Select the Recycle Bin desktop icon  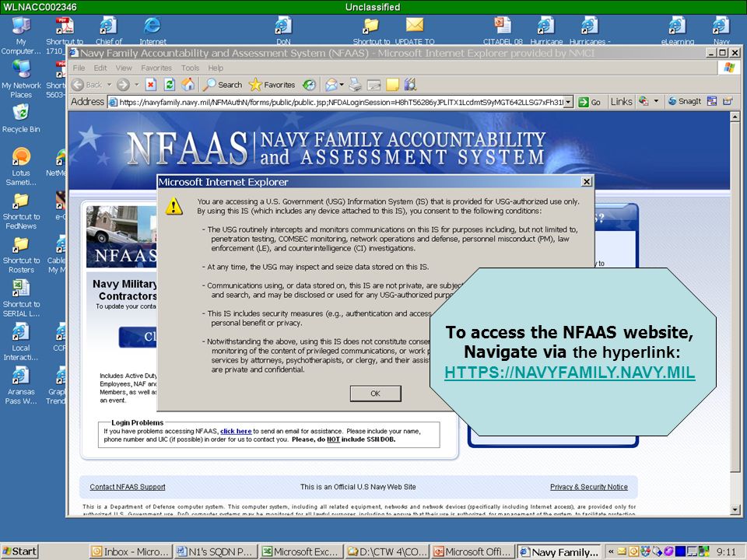[21, 119]
